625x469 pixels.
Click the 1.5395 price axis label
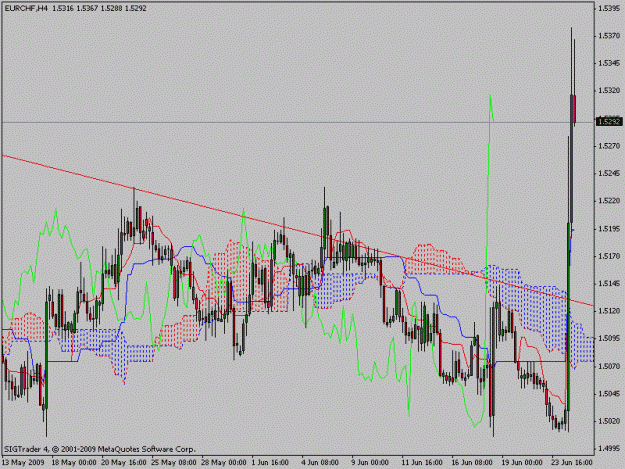[609, 8]
